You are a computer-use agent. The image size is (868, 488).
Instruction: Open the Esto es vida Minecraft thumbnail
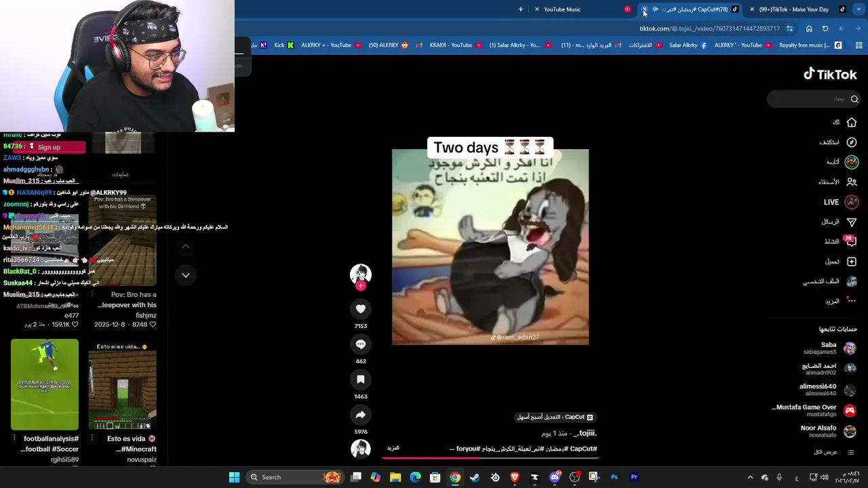point(123,384)
